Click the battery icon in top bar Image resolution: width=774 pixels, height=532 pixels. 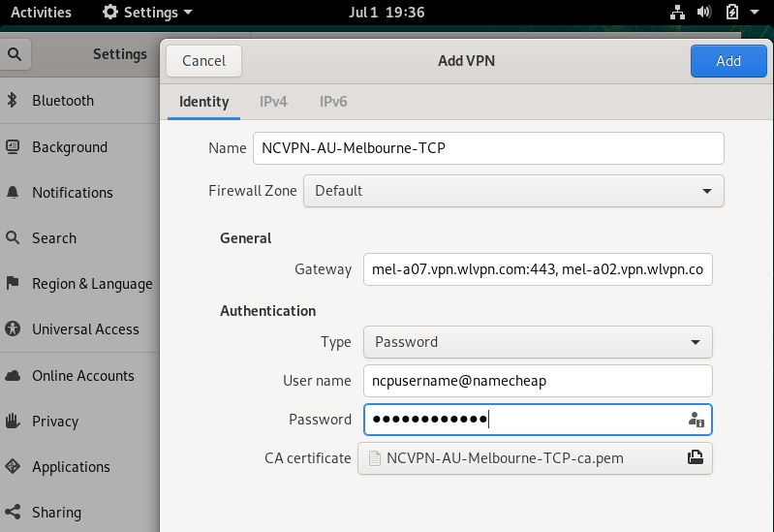tap(732, 12)
